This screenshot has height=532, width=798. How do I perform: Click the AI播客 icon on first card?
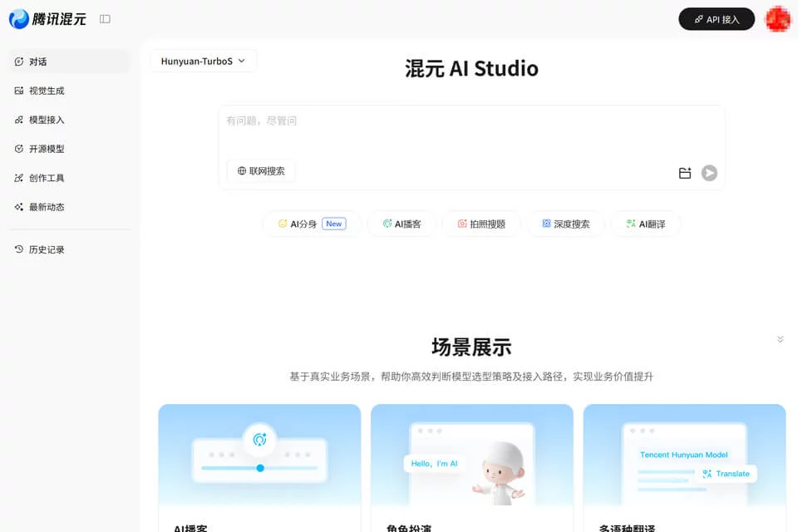(x=259, y=440)
